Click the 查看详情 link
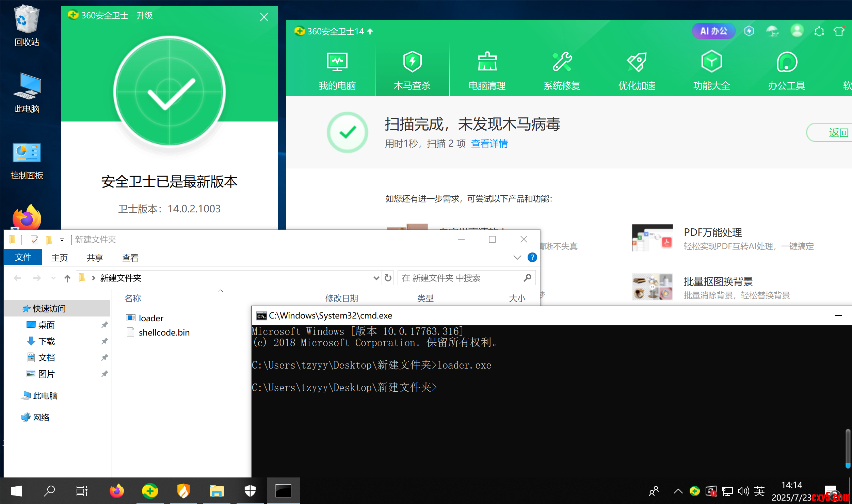 [489, 144]
